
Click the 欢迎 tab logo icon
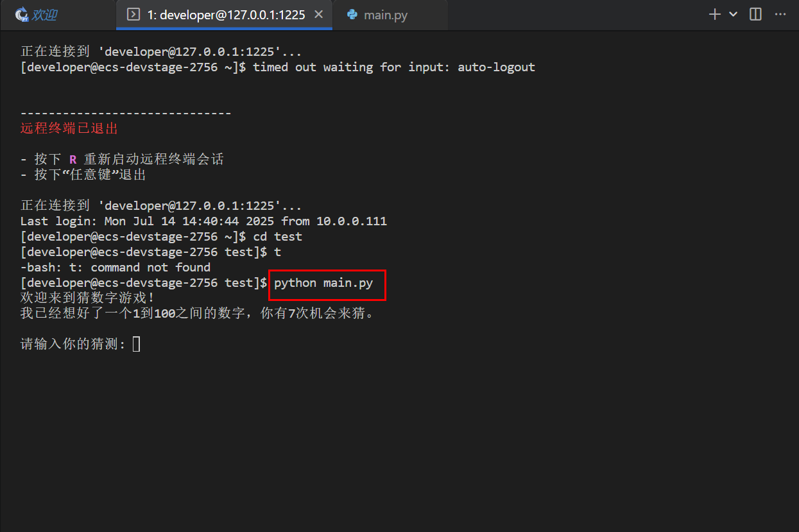22,15
